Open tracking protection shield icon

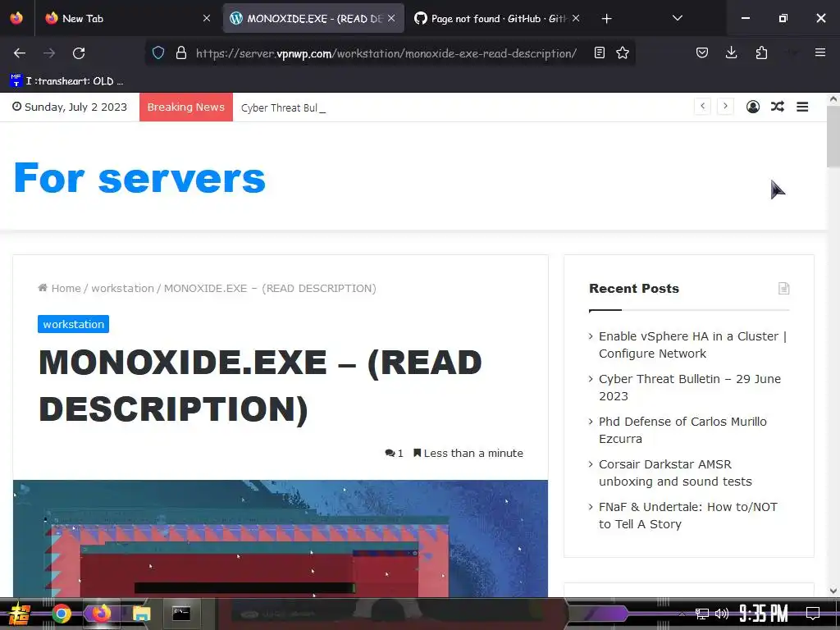[158, 53]
